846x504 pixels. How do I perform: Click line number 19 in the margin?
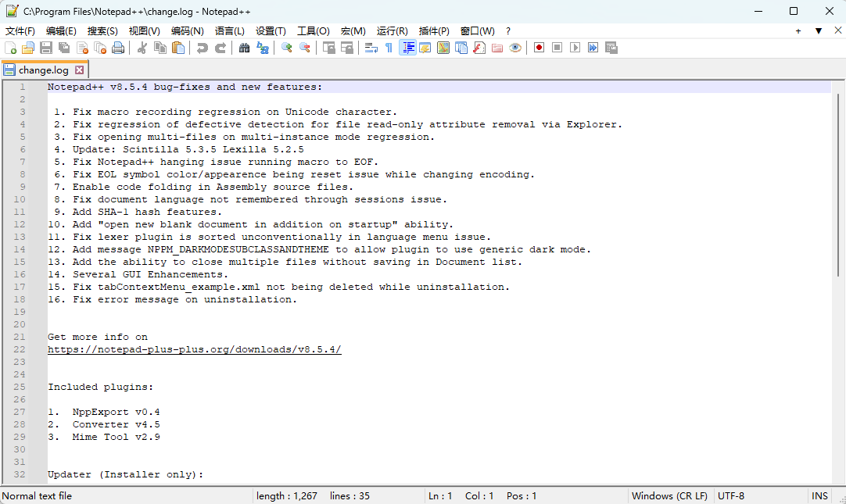coord(20,312)
